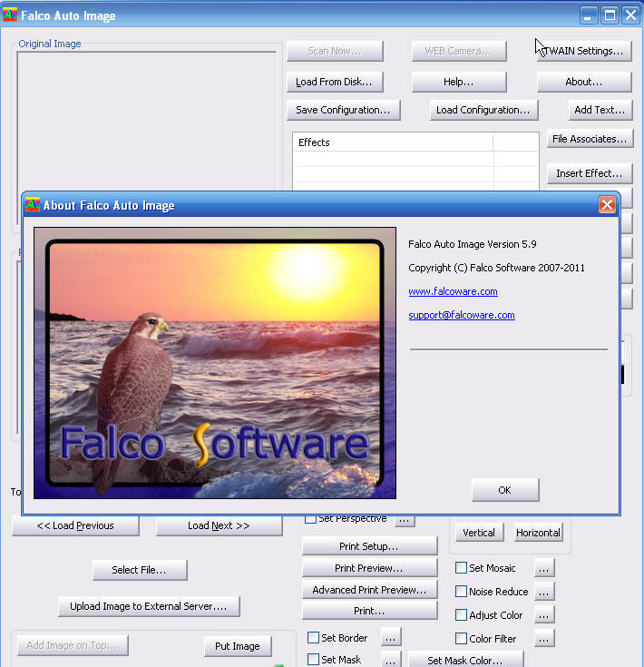This screenshot has width=644, height=667.
Task: Click Save Configuration
Action: click(x=343, y=110)
